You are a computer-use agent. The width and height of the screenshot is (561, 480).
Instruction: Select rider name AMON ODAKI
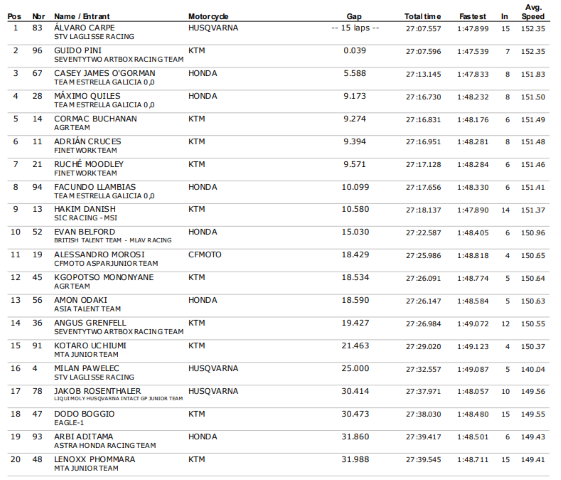[81, 300]
